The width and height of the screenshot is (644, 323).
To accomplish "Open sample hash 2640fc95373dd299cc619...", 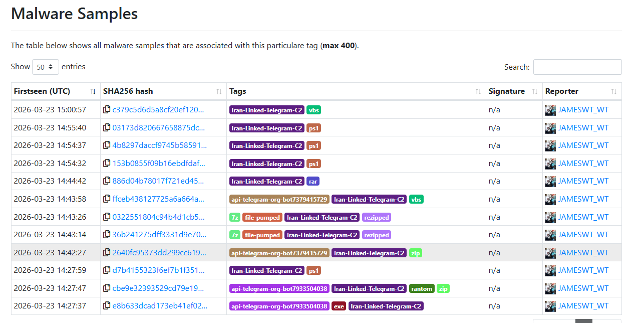I will [159, 253].
